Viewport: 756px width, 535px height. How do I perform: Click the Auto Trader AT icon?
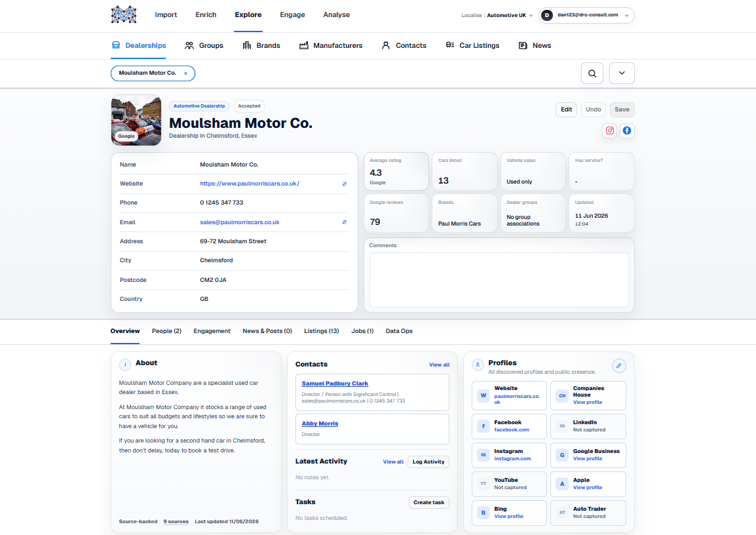click(562, 512)
